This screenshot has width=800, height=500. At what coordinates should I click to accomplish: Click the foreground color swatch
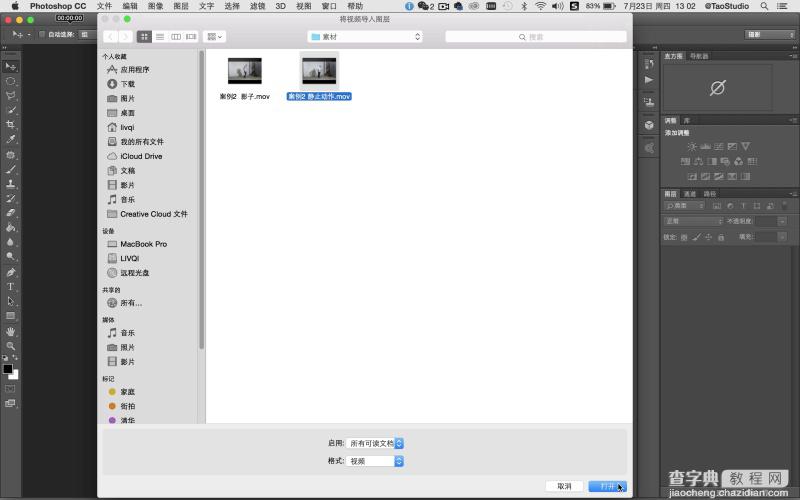[x=8, y=369]
